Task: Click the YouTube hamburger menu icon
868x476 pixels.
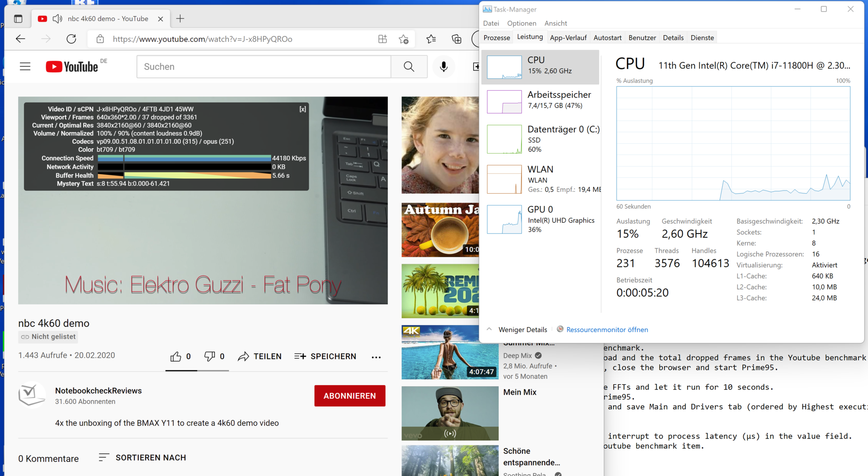Action: (25, 67)
